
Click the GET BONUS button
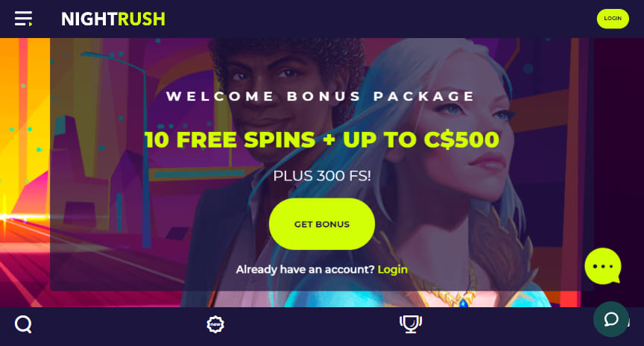[322, 224]
